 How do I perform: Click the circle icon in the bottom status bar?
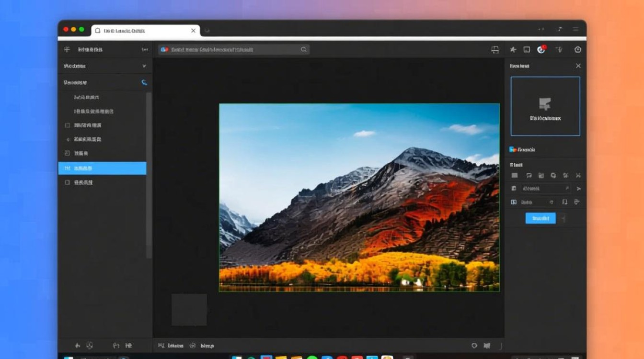(x=474, y=345)
